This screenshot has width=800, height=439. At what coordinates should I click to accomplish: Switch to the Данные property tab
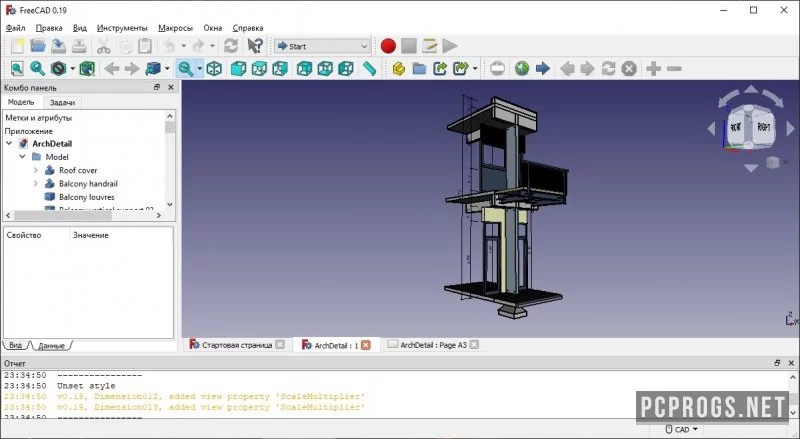[51, 346]
